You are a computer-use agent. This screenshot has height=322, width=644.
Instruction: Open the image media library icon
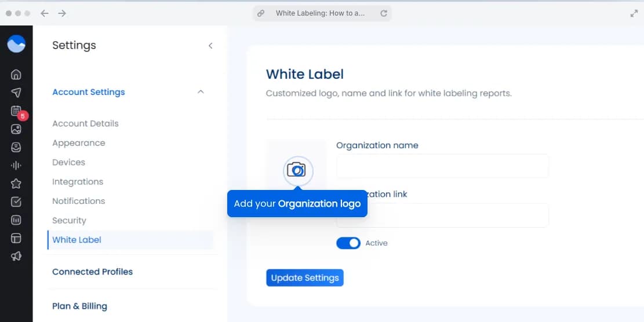(x=16, y=129)
